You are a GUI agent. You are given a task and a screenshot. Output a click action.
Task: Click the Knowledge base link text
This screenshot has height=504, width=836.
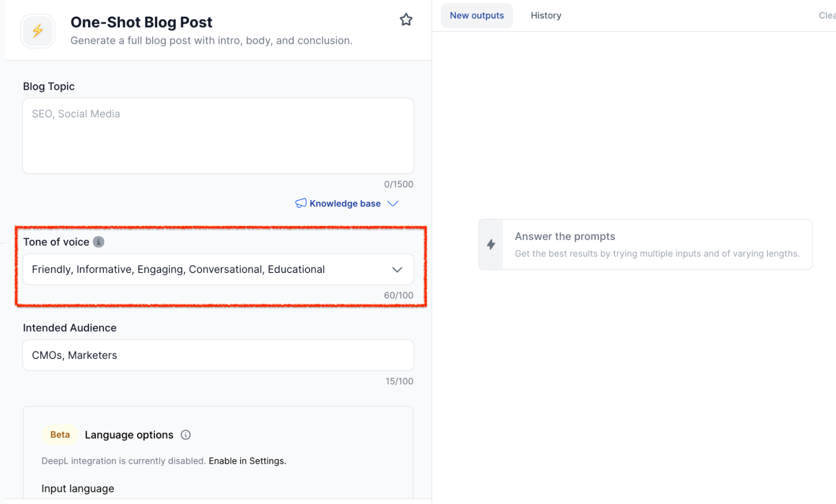coord(345,204)
